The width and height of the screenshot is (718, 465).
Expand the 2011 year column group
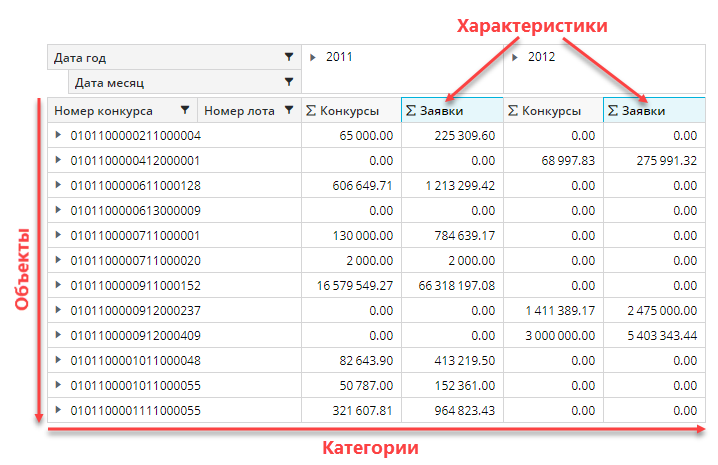[312, 58]
